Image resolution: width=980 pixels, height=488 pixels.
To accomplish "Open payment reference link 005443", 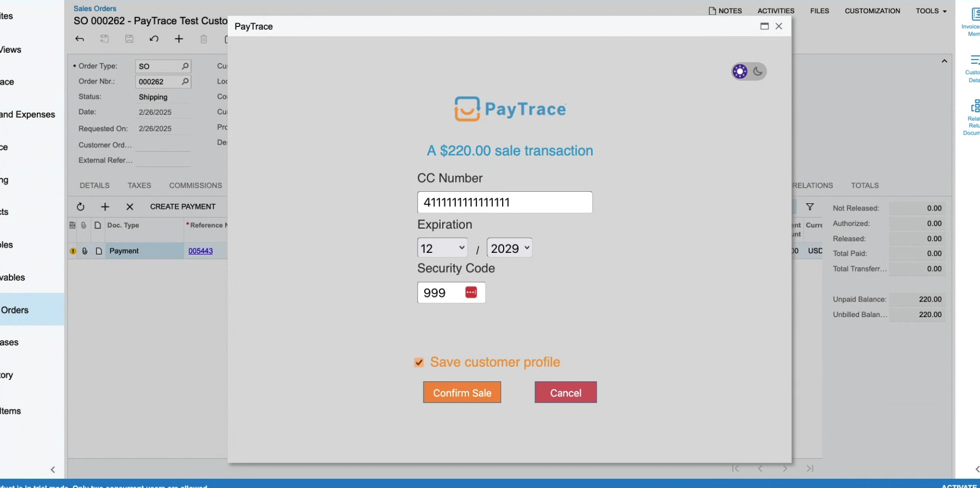I will [201, 251].
